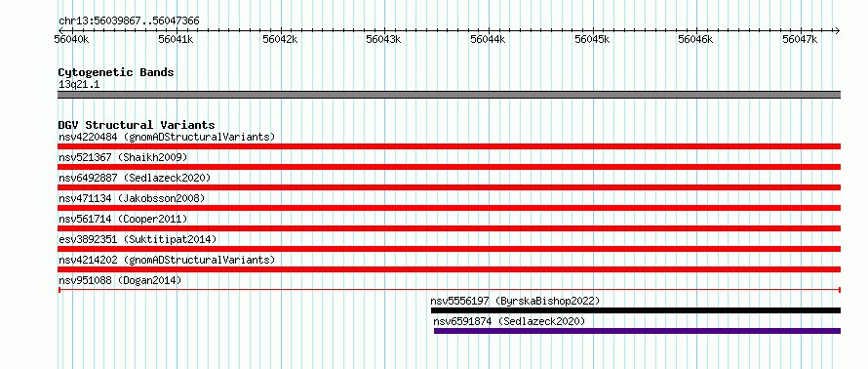The width and height of the screenshot is (868, 369).
Task: Open the nsv561714 (Cooper2011) variant label
Action: coord(123,219)
